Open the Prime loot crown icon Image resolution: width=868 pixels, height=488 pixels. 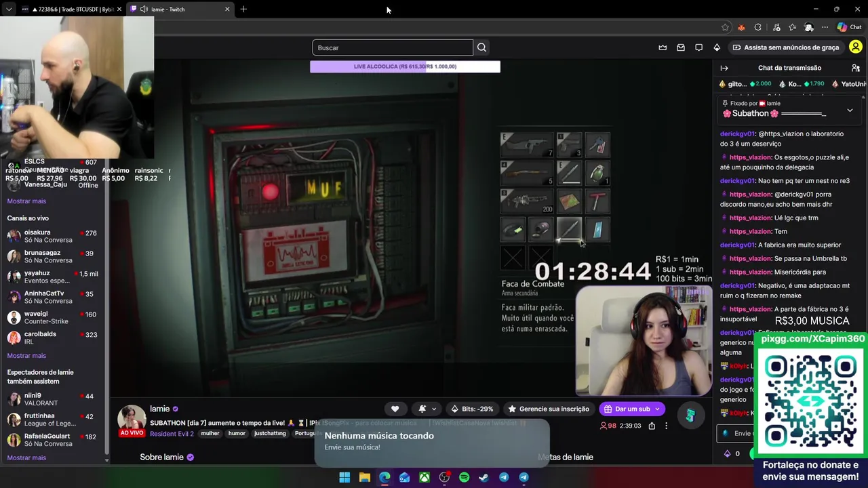(663, 47)
